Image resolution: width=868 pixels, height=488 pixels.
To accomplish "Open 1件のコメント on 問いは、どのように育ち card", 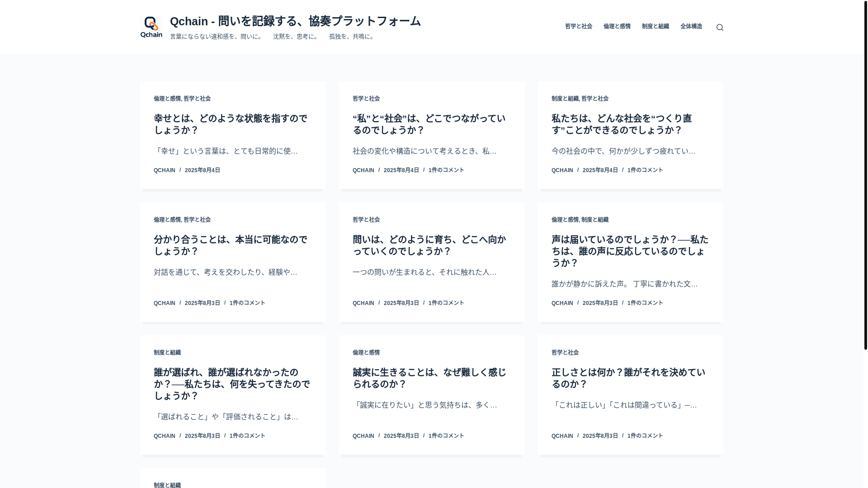I will pos(446,303).
